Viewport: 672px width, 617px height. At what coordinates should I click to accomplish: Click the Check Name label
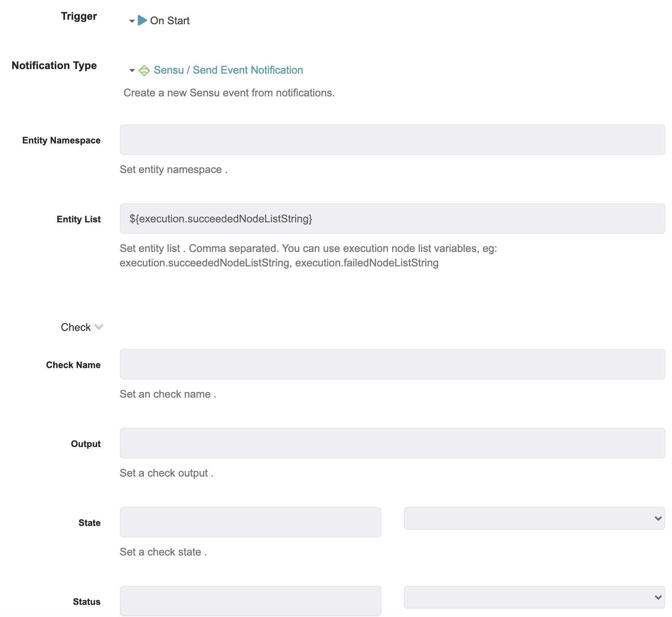click(x=73, y=365)
